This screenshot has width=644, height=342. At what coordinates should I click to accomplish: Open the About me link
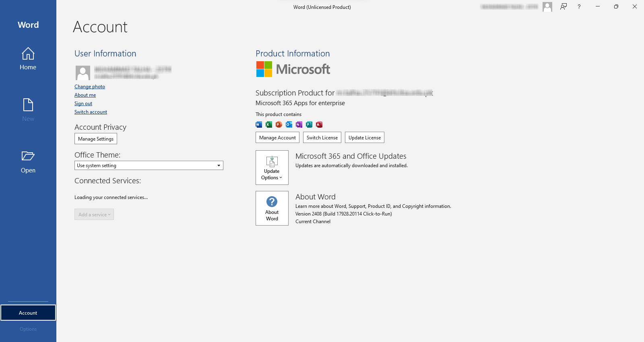pos(85,95)
